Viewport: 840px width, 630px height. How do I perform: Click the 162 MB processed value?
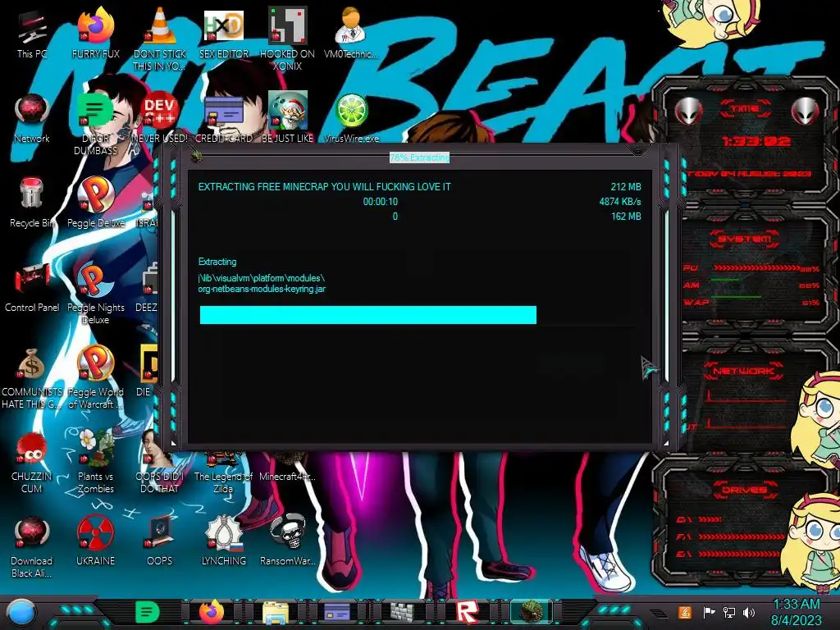click(626, 216)
